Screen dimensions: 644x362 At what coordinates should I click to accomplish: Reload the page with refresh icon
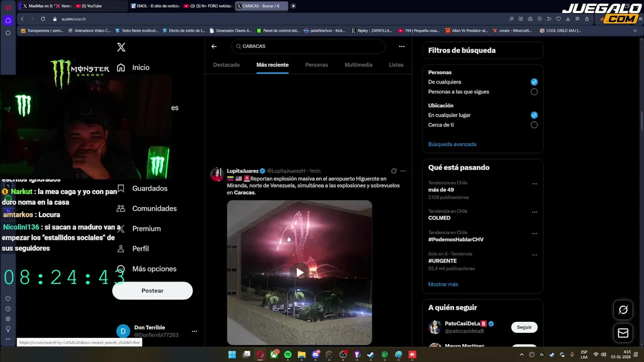pos(43,19)
